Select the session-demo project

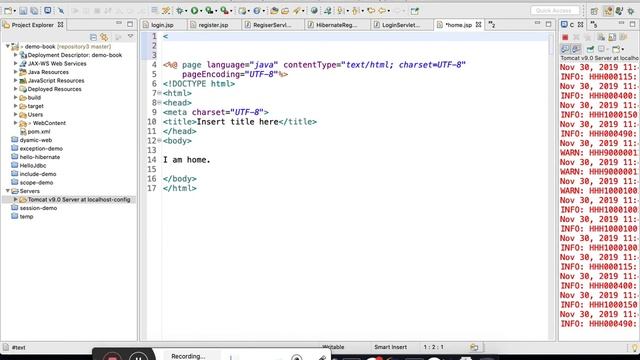point(38,208)
